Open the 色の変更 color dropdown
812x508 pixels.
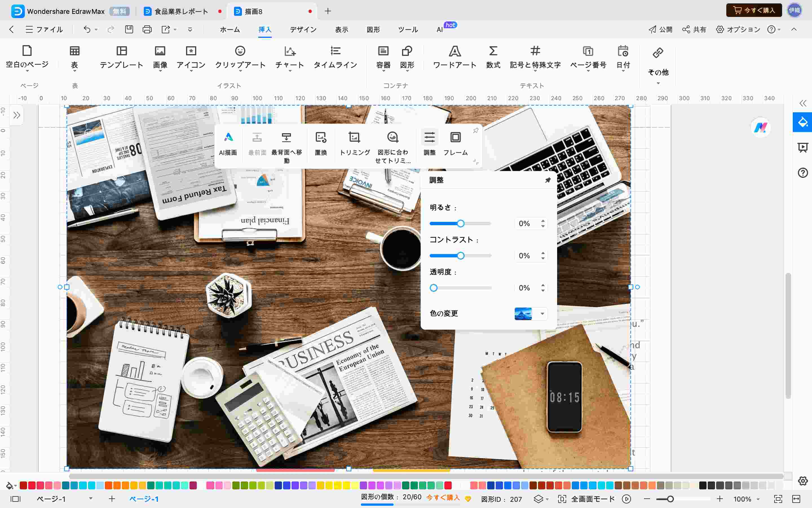click(542, 314)
